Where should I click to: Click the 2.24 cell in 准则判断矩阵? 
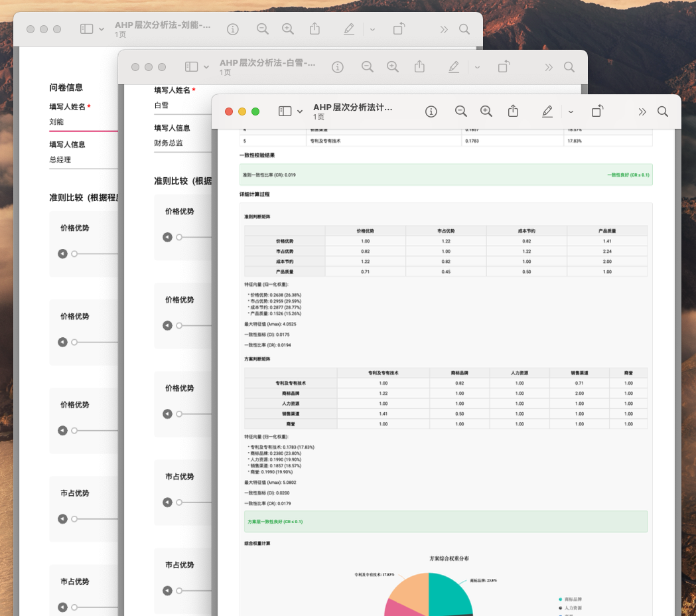607,252
